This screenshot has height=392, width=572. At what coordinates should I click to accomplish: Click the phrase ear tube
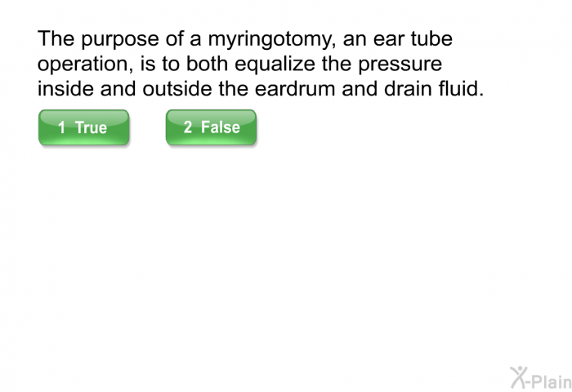(x=413, y=38)
